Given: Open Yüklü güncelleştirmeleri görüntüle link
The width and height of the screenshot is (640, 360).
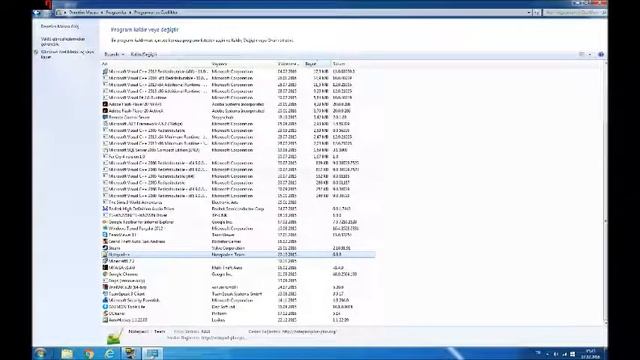Looking at the screenshot, I should pyautogui.click(x=63, y=41).
